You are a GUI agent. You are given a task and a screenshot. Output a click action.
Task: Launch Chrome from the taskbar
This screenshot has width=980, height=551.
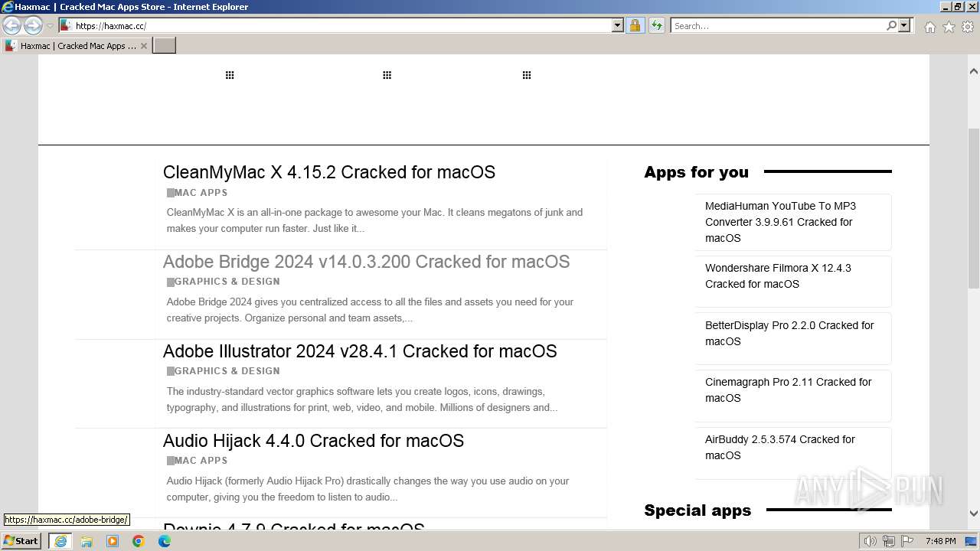(139, 541)
